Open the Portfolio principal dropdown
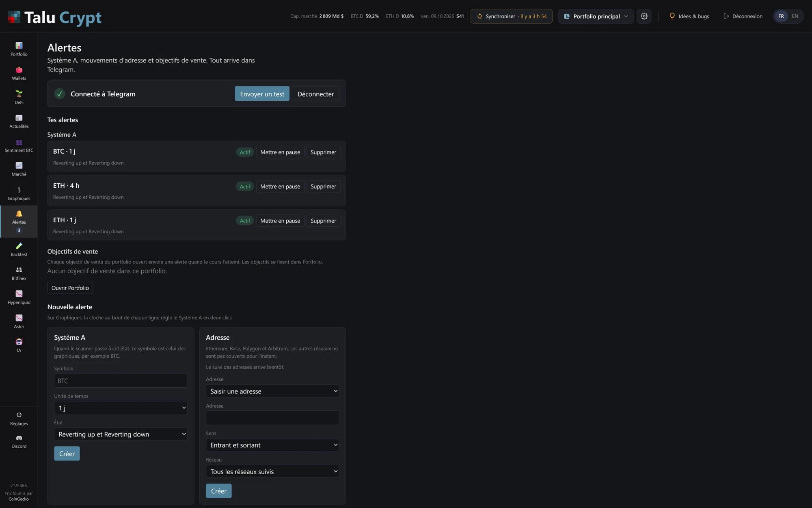This screenshot has width=812, height=508. [596, 16]
